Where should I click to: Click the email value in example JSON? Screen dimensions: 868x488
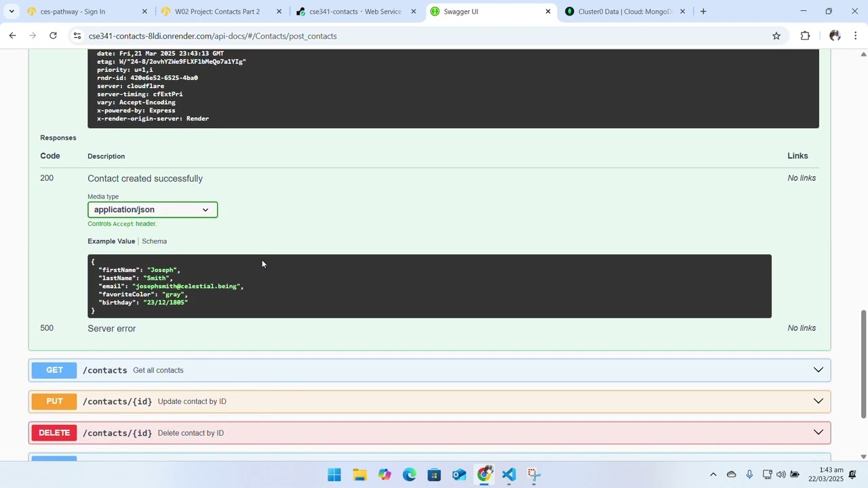[185, 286]
